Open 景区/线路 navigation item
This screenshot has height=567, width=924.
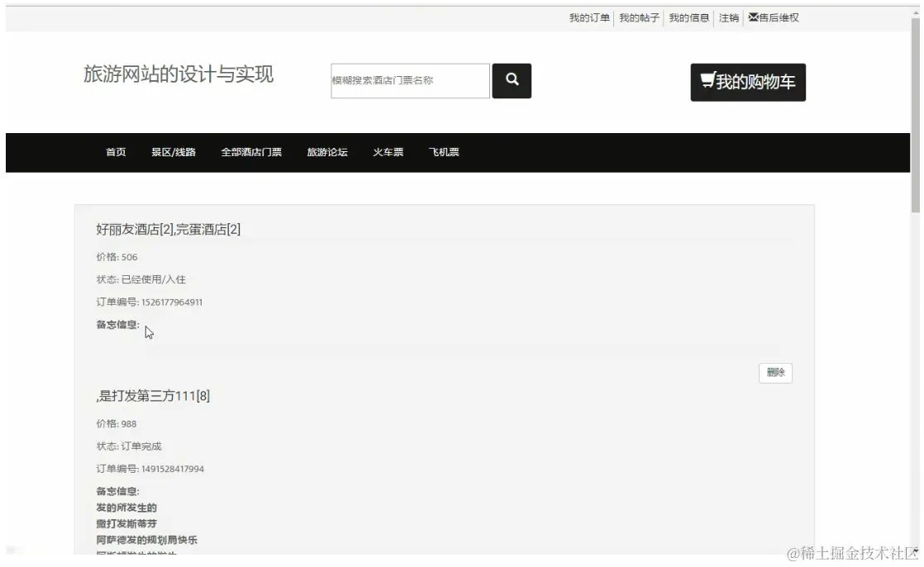click(x=174, y=152)
